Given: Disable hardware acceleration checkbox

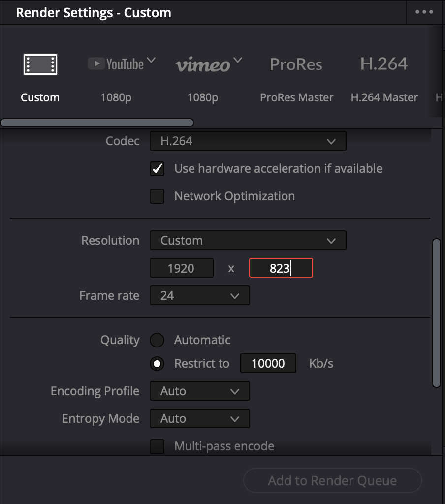Looking at the screenshot, I should [x=157, y=169].
